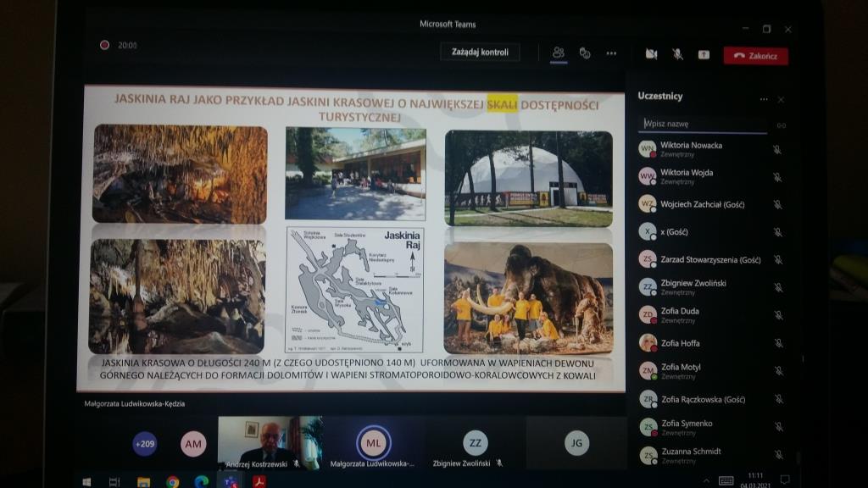Image resolution: width=868 pixels, height=488 pixels.
Task: Click the ML avatar of Małgorzata Ludwikowska
Action: pos(373,442)
